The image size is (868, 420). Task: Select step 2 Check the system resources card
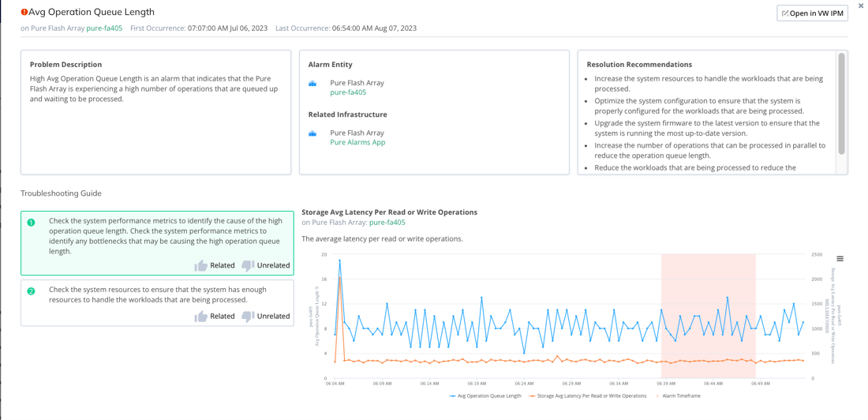coord(157,302)
